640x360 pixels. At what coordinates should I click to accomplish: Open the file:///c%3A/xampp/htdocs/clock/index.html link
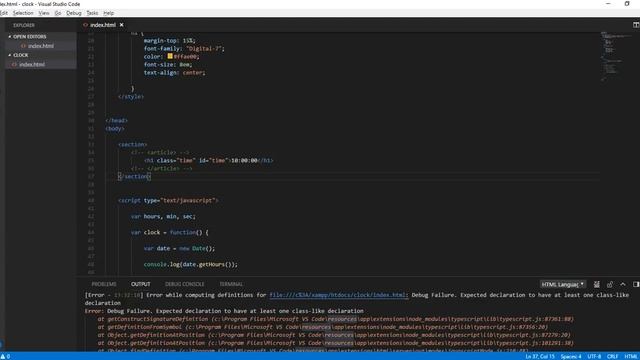(x=338, y=295)
